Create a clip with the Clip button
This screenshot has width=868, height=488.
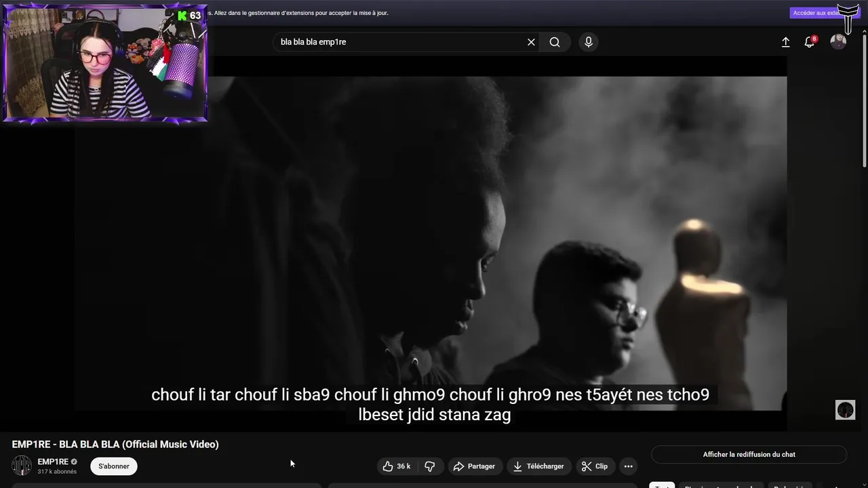pos(595,466)
